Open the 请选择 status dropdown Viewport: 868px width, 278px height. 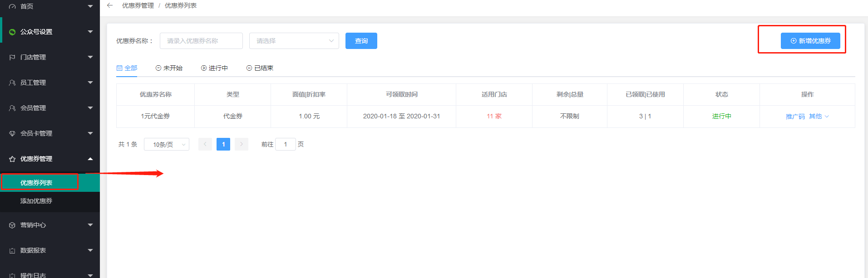click(x=294, y=41)
